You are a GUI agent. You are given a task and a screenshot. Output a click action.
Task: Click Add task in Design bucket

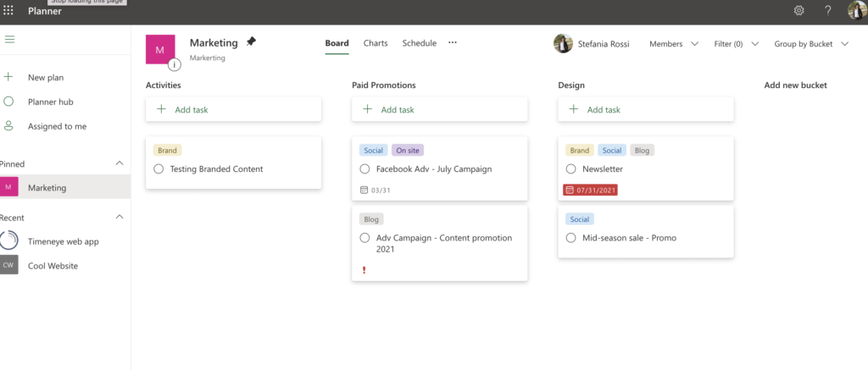click(x=646, y=109)
